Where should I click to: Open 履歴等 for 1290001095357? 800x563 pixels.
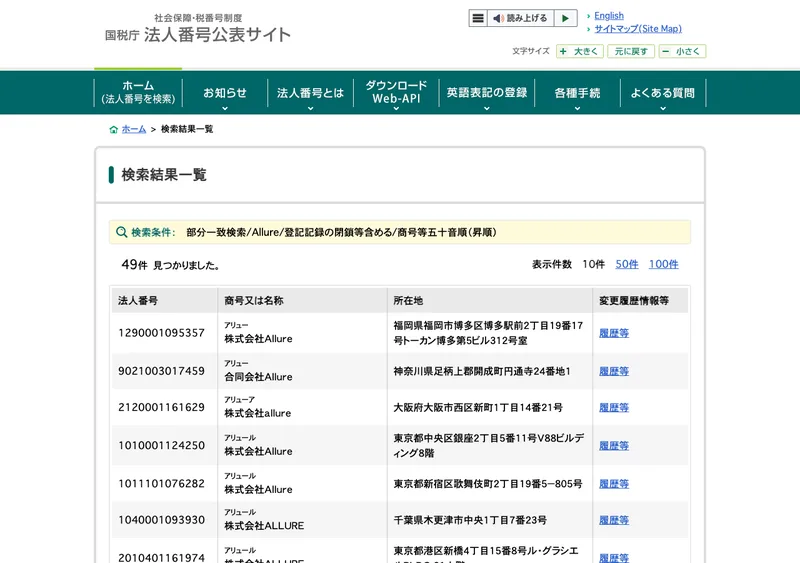(x=614, y=333)
